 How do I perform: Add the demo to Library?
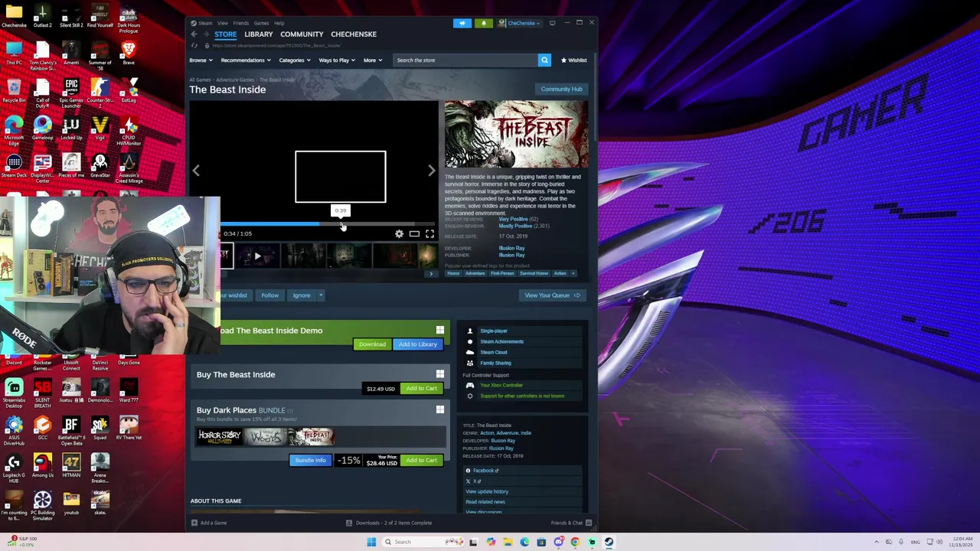coord(417,344)
